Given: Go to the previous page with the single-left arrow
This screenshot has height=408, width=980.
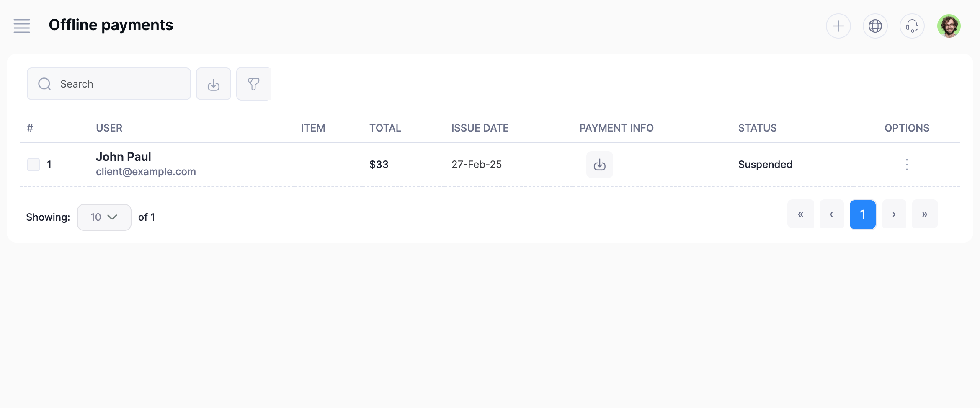Looking at the screenshot, I should tap(832, 214).
